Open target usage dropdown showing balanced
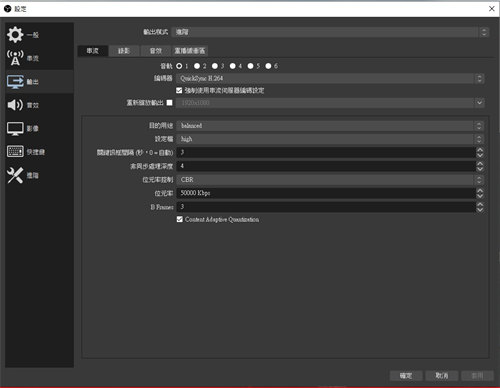The image size is (500, 388). click(x=330, y=126)
